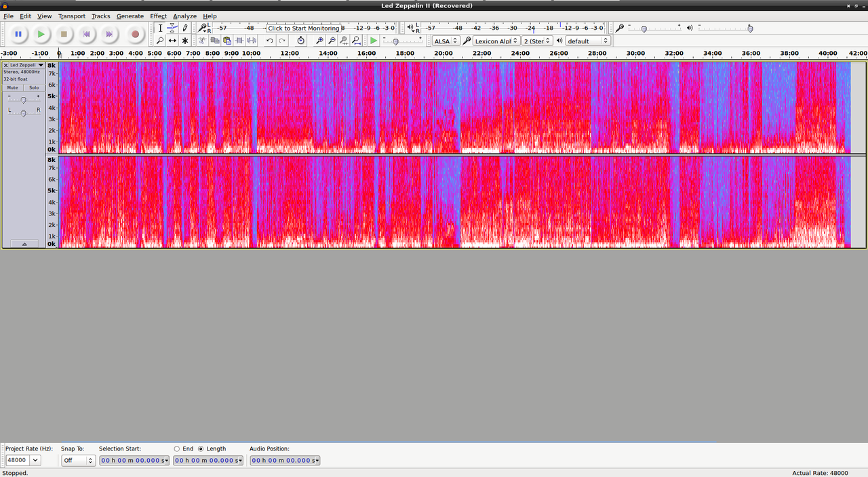Click the playback meter speaker icon
The image size is (868, 477).
click(x=412, y=28)
